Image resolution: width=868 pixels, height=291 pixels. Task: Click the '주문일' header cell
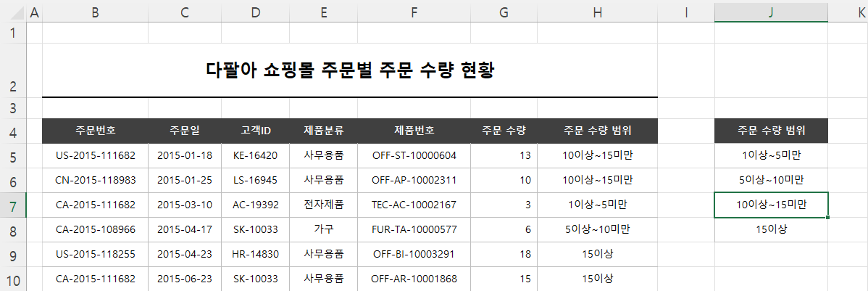[x=185, y=131]
